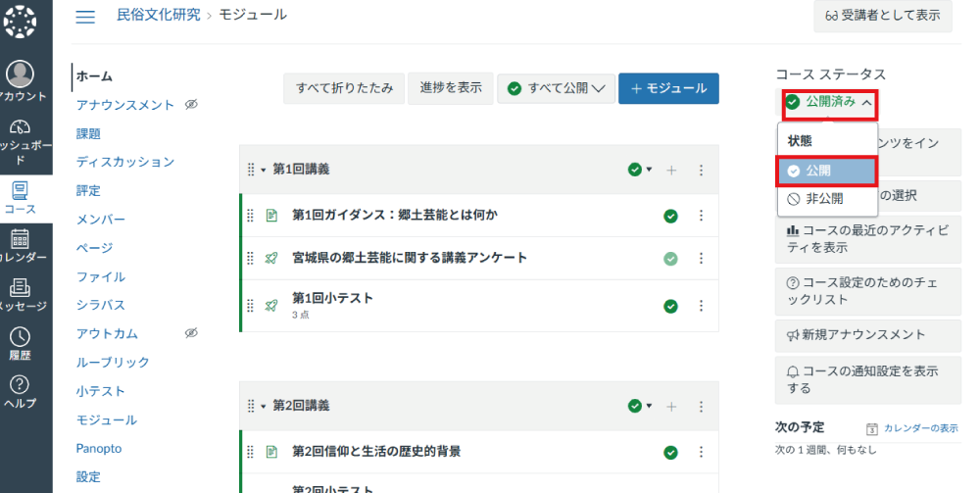Toggle publish status of 宮城県の郷土芸能 survey
980x493 pixels.
(670, 259)
